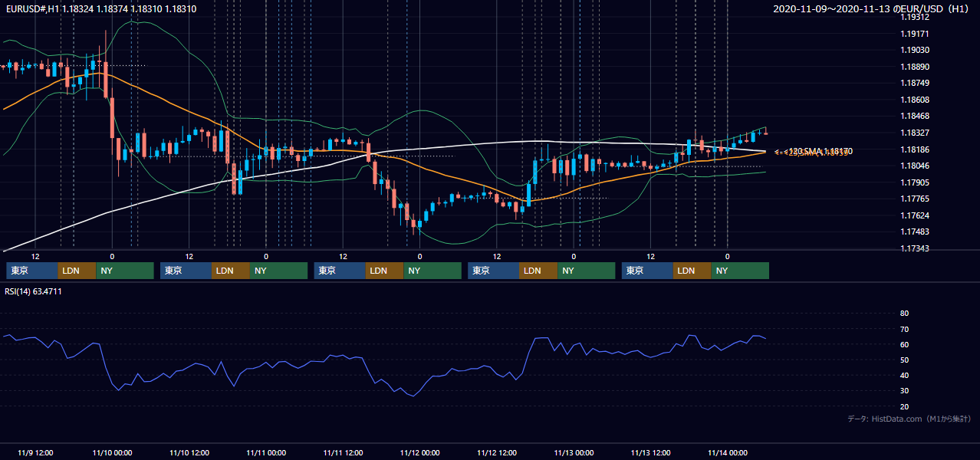
Task: Click the 11/10 00:00 date label
Action: (112, 452)
